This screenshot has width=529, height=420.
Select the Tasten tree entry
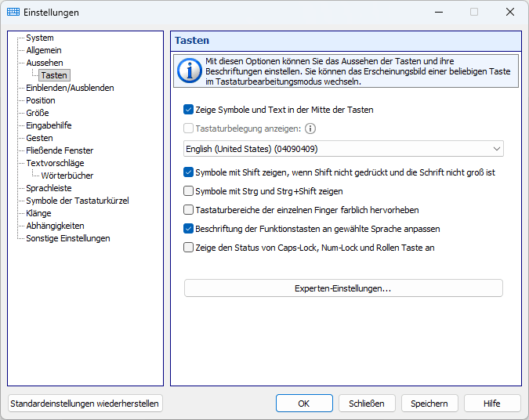[x=54, y=75]
